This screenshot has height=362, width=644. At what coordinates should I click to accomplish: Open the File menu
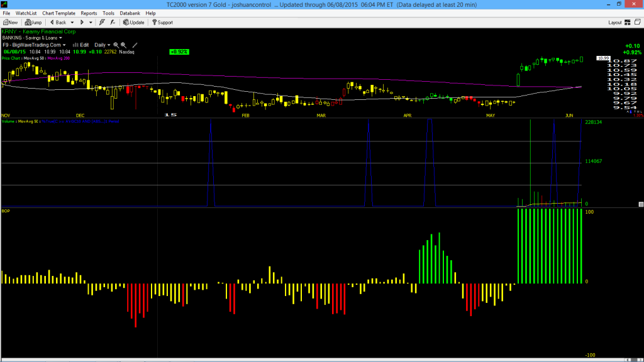[x=6, y=13]
